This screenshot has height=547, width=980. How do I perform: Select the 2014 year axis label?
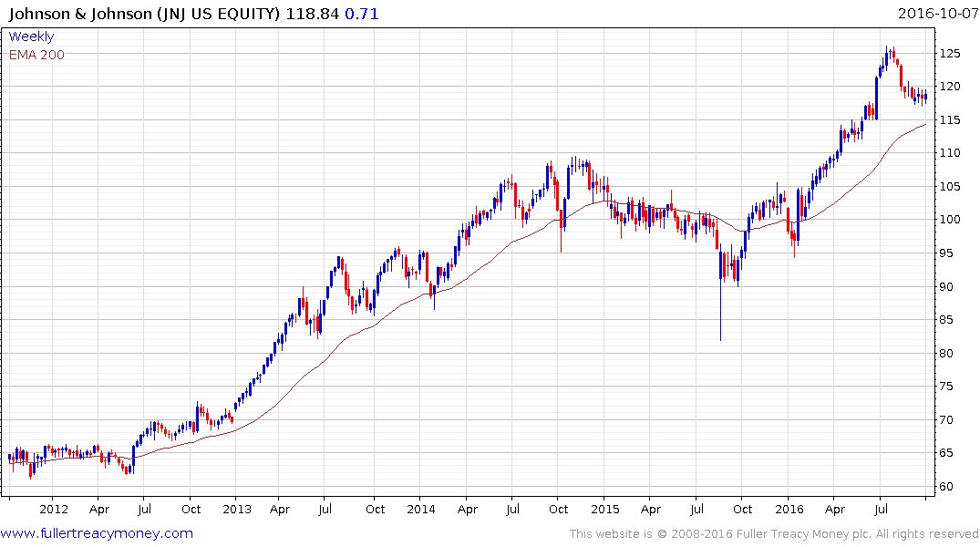pos(420,510)
